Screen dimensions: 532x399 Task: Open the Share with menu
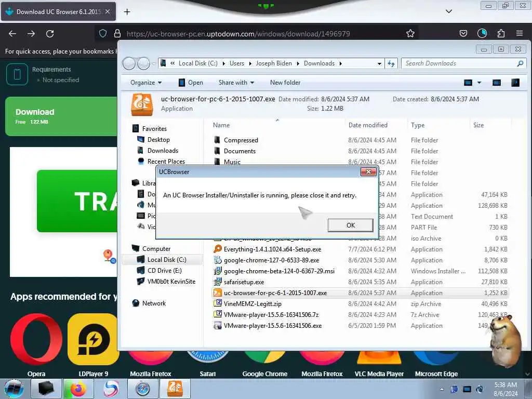click(x=236, y=83)
